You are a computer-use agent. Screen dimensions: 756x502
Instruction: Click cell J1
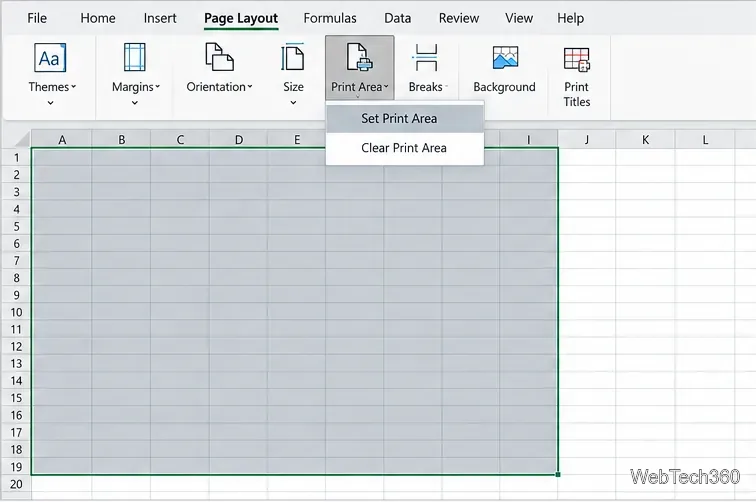tap(587, 157)
